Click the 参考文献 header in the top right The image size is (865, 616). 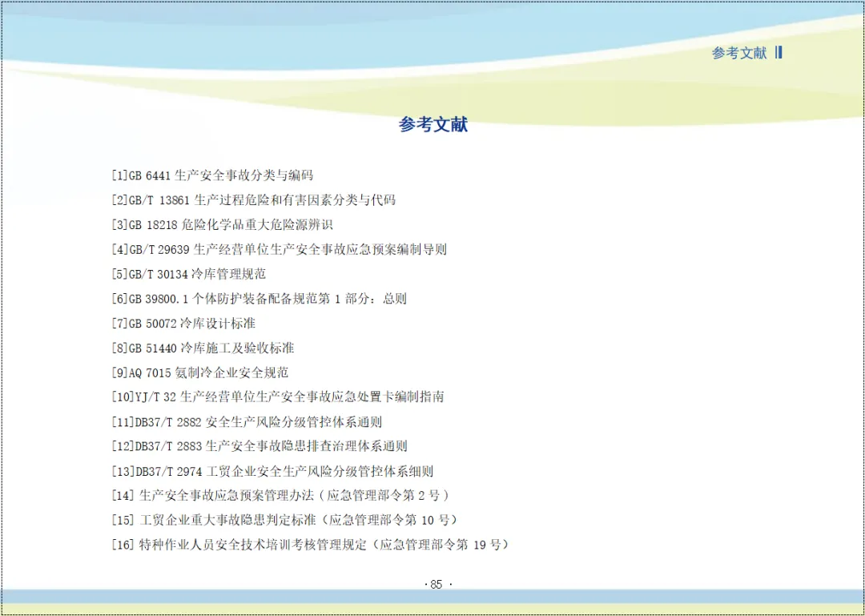(739, 53)
